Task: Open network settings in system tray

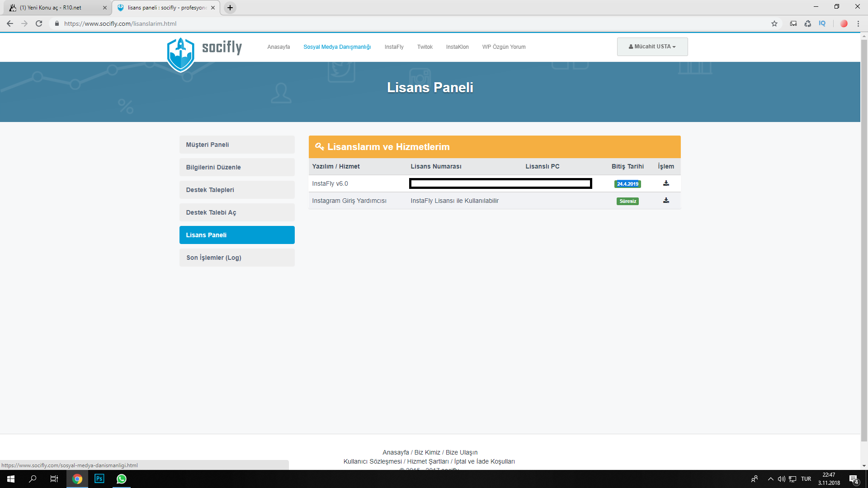Action: pyautogui.click(x=793, y=479)
